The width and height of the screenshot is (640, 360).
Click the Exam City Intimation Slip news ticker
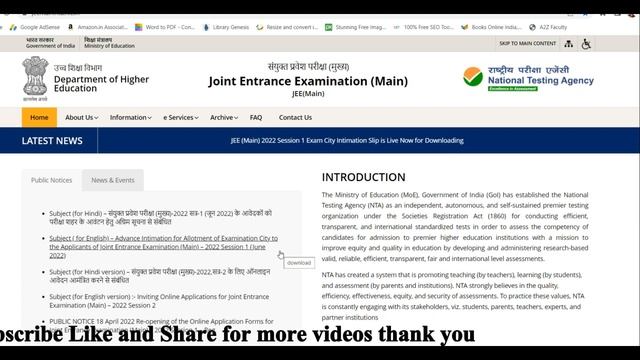pyautogui.click(x=347, y=140)
